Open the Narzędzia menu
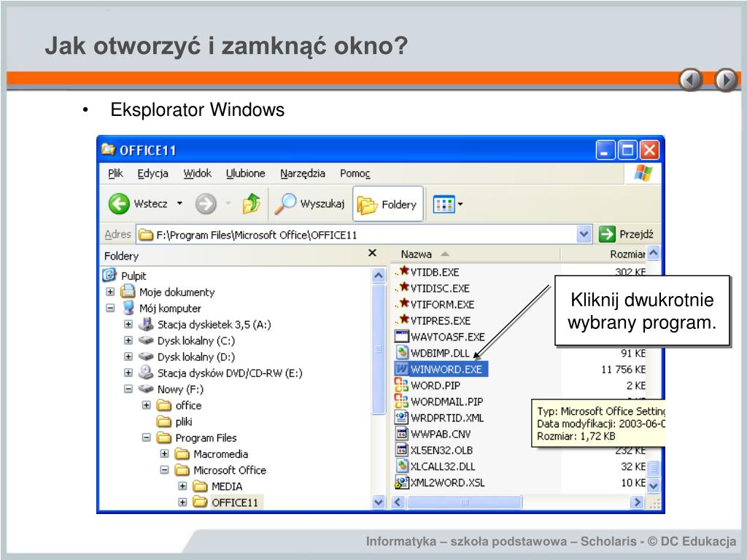Image resolution: width=747 pixels, height=560 pixels. 303,174
